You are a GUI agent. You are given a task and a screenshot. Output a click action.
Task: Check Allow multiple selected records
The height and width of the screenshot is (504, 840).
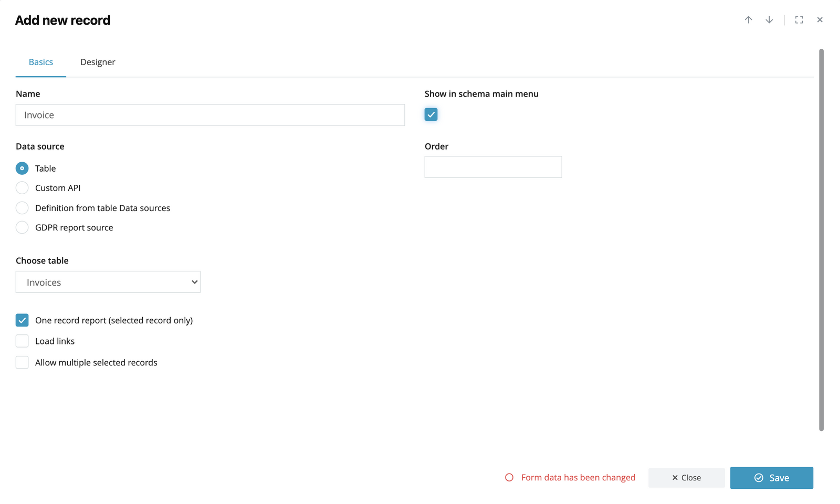22,363
